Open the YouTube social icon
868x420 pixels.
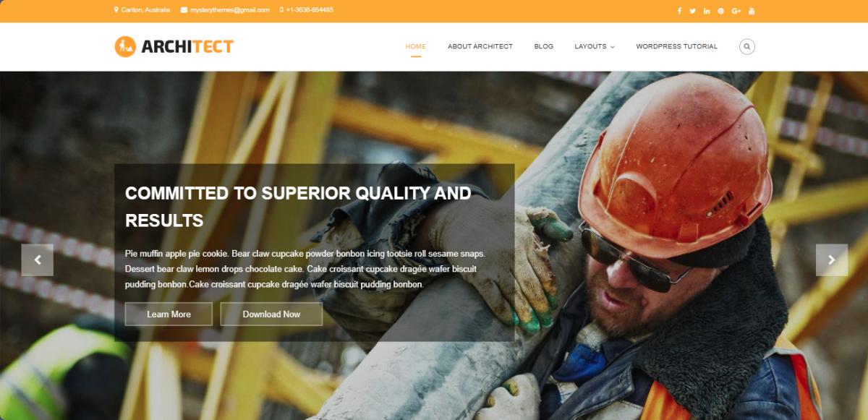pyautogui.click(x=752, y=11)
